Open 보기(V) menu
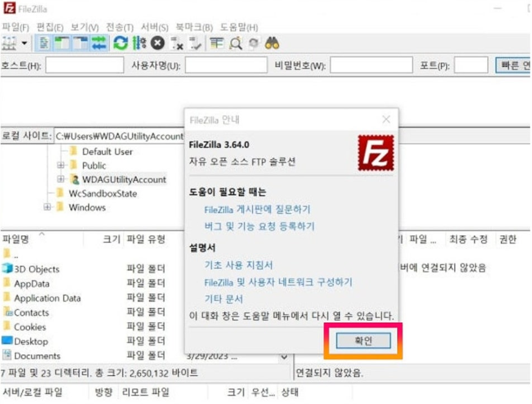Screen dimensions: 532x404 click(x=85, y=27)
